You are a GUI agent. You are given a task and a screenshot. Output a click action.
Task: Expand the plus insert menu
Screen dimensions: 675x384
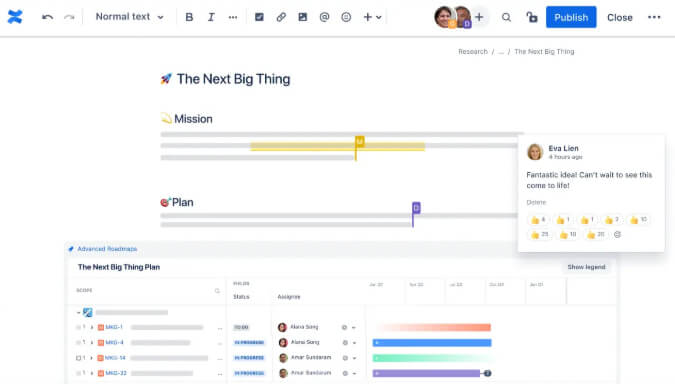pos(372,17)
